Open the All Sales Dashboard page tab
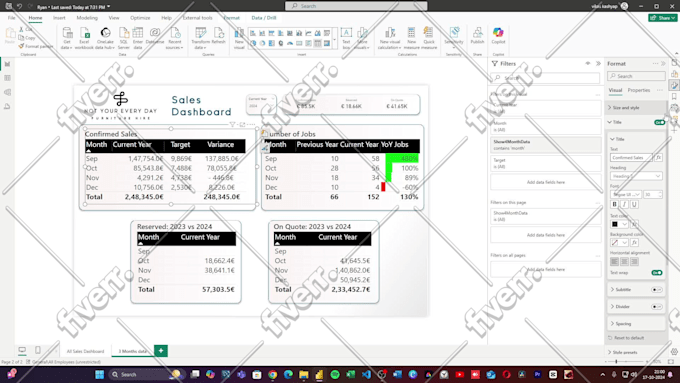Screen dimensions: 680x383 click(85, 351)
